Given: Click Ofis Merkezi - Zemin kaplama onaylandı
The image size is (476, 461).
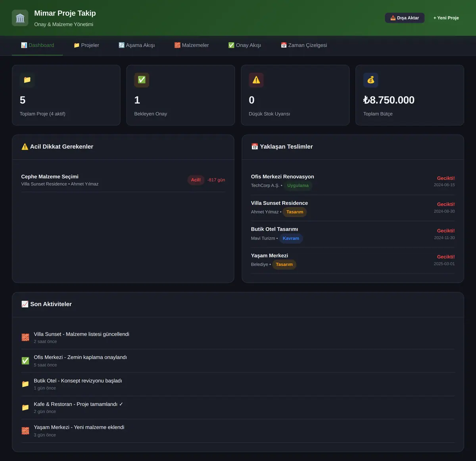Looking at the screenshot, I should click(x=80, y=357).
